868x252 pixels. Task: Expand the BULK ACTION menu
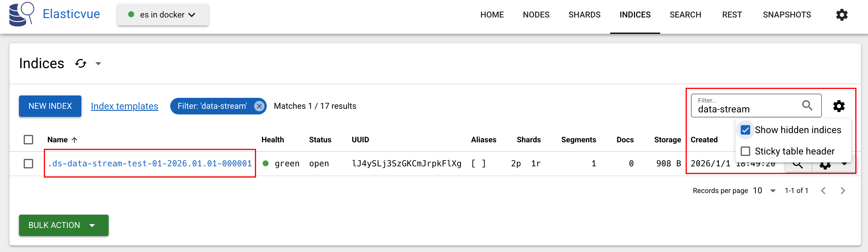[x=64, y=225]
